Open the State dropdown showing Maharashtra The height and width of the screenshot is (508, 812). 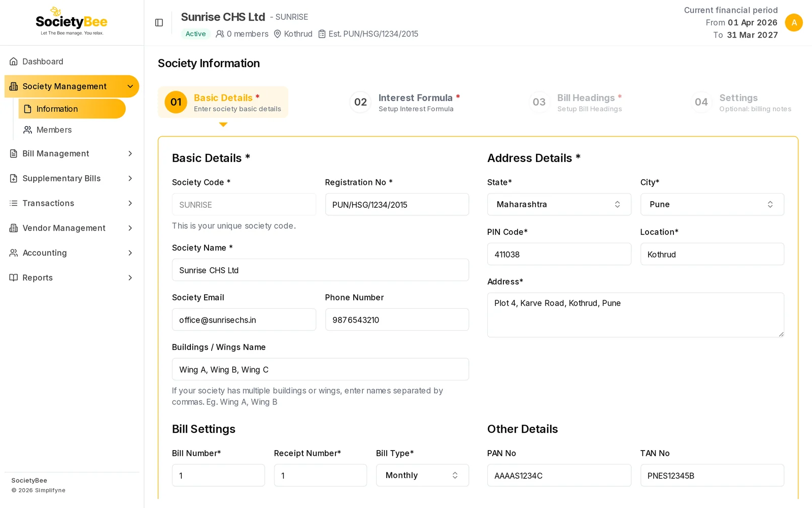pos(559,204)
